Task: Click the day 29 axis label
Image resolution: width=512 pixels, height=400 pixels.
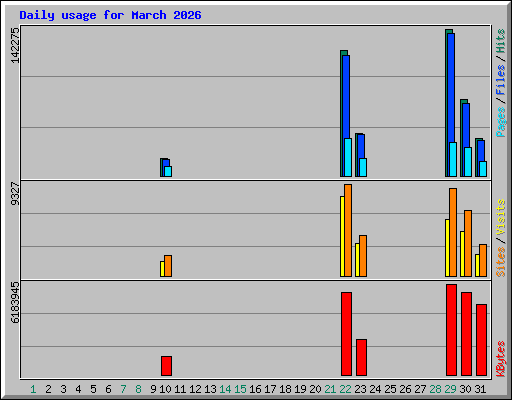Action: [x=450, y=389]
